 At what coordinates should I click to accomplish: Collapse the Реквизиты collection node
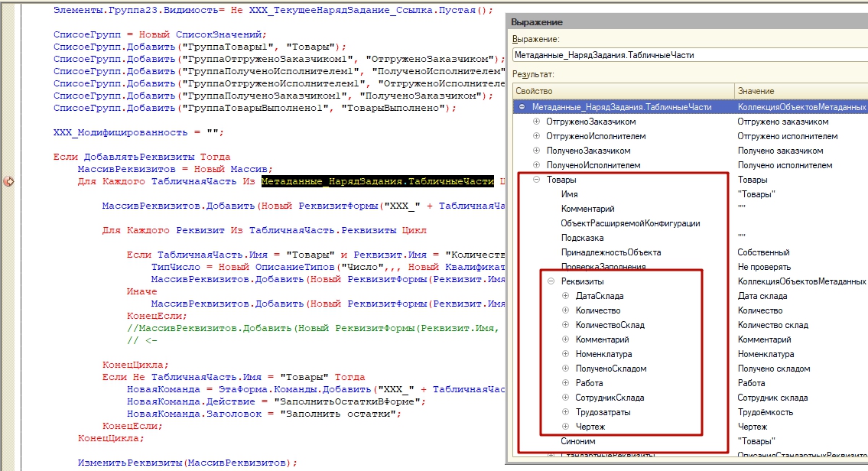point(551,281)
